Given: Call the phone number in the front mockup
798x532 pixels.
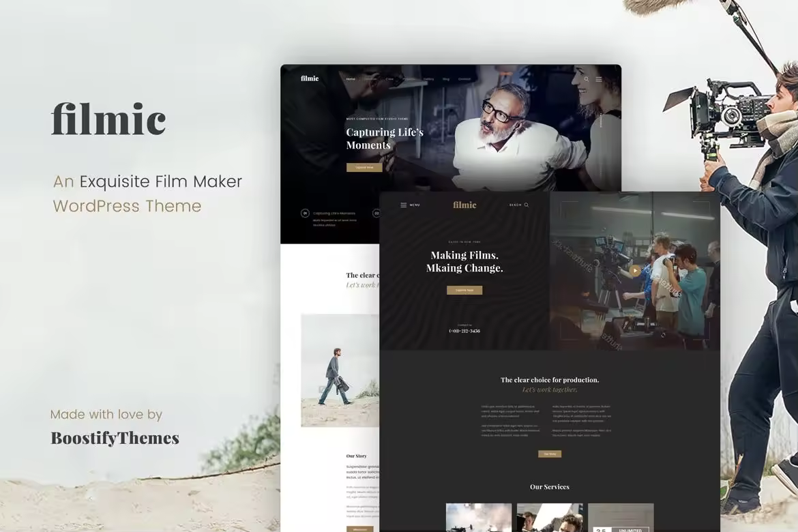Looking at the screenshot, I should coord(464,331).
